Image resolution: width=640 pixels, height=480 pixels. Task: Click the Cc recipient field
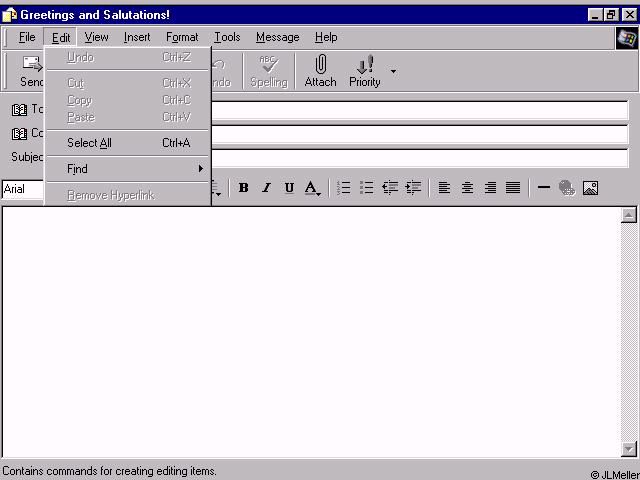pyautogui.click(x=420, y=134)
